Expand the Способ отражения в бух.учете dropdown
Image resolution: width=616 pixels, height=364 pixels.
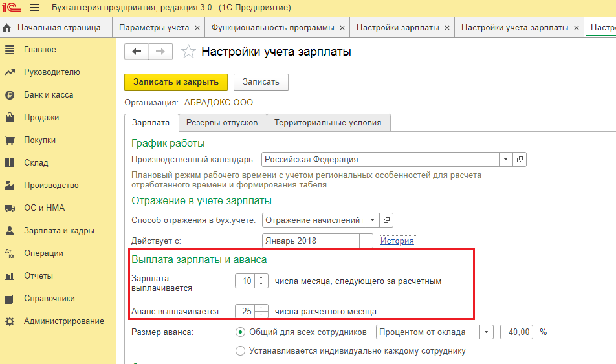(373, 220)
